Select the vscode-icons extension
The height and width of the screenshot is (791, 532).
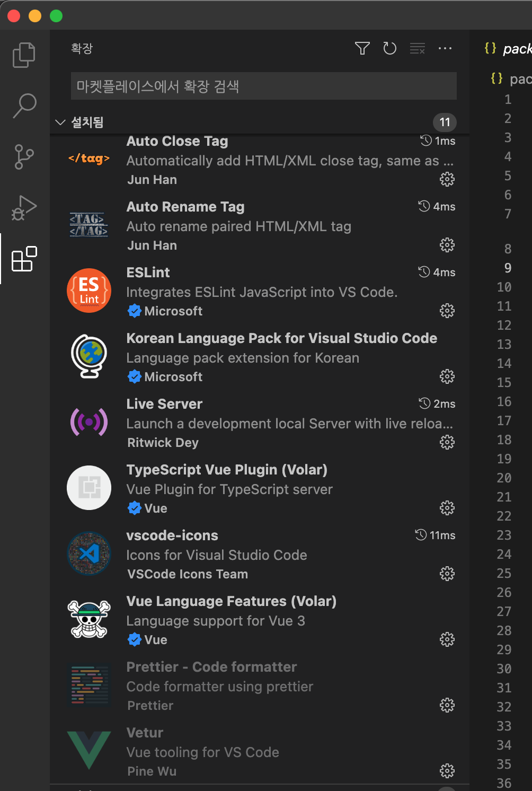coord(260,553)
